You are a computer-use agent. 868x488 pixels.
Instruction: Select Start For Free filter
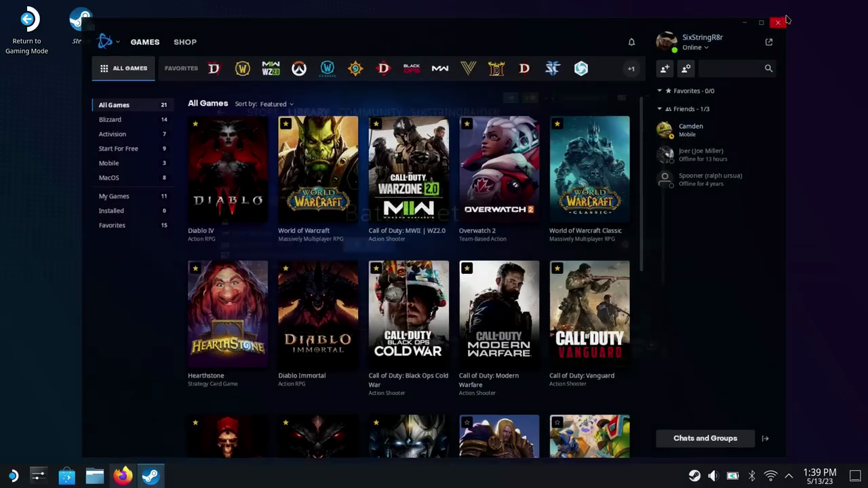coord(132,148)
